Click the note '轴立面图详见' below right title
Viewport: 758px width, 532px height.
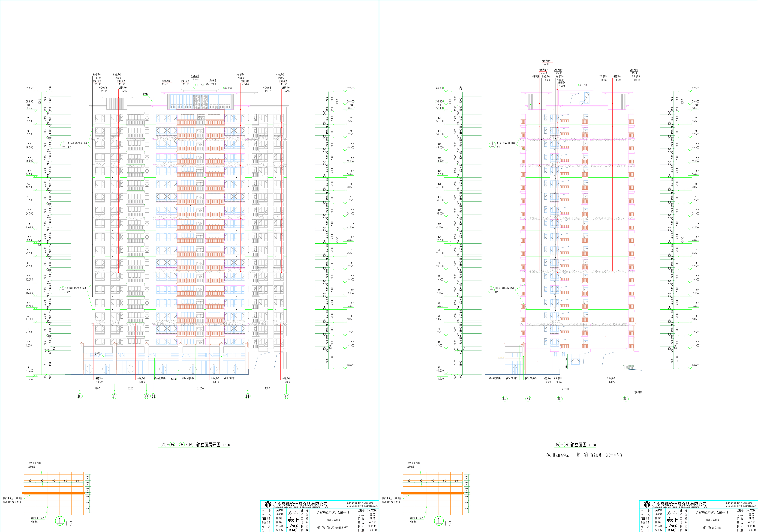tap(561, 455)
